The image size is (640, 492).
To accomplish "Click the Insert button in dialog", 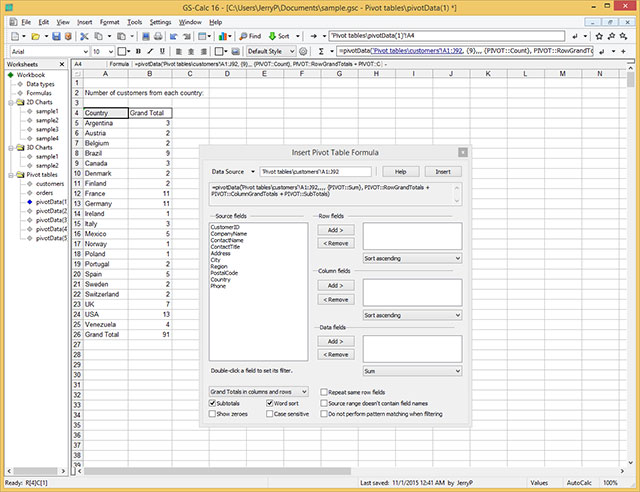I will coord(442,171).
